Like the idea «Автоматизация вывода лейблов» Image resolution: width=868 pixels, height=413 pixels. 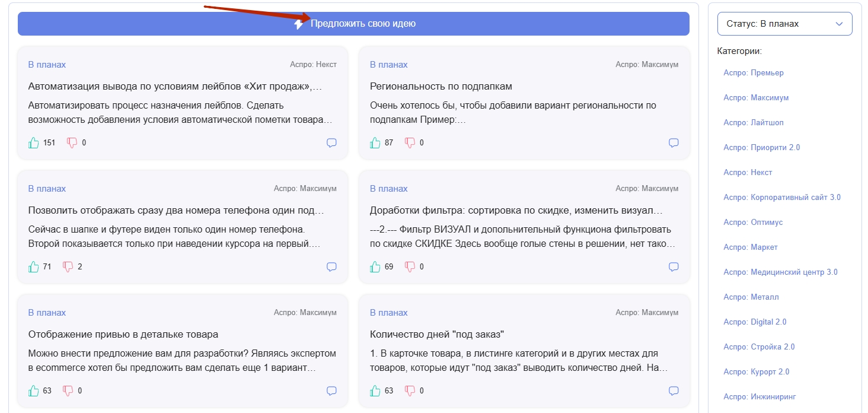tap(34, 142)
